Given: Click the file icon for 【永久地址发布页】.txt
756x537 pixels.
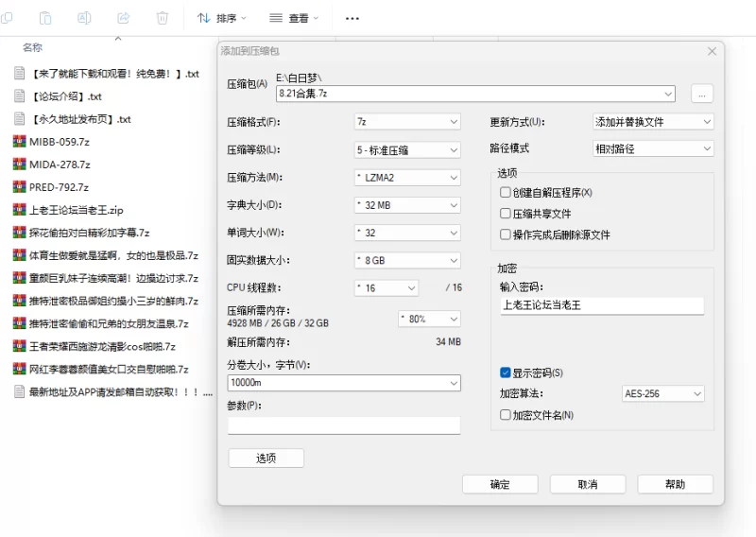Looking at the screenshot, I should tap(19, 119).
